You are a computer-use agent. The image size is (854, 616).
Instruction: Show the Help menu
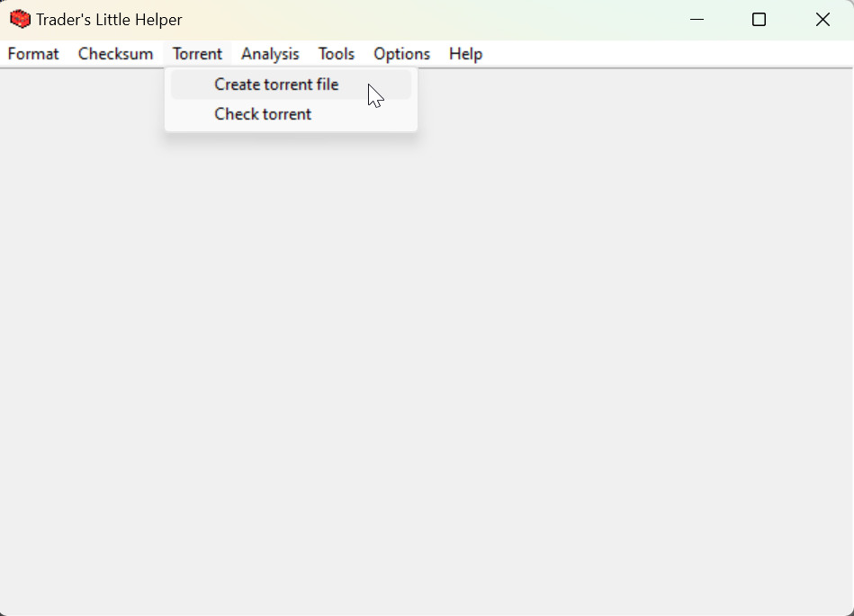click(465, 54)
